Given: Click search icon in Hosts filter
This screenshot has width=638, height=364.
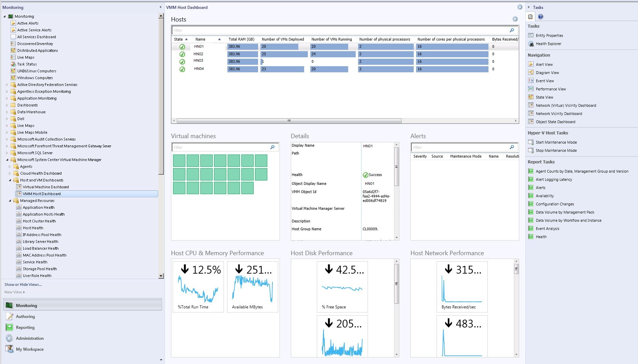Looking at the screenshot, I should click(512, 30).
